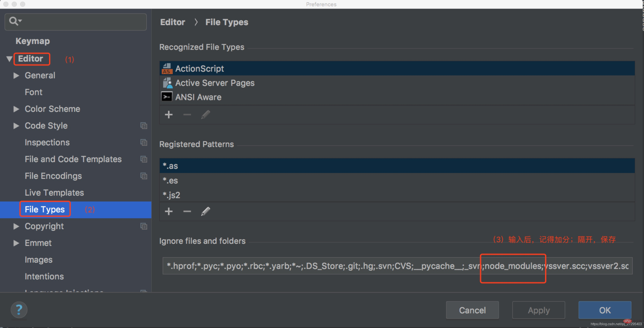Expand the General settings node
The width and height of the screenshot is (644, 328).
click(16, 75)
